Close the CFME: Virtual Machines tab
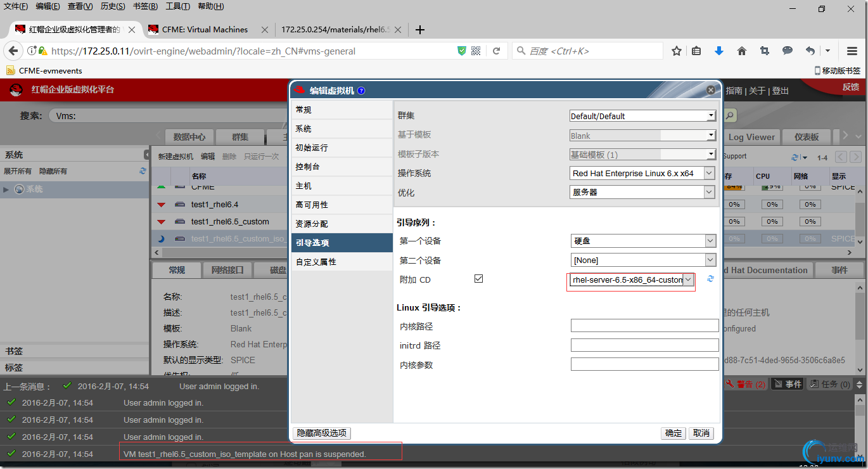The width and height of the screenshot is (868, 469). 265,29
